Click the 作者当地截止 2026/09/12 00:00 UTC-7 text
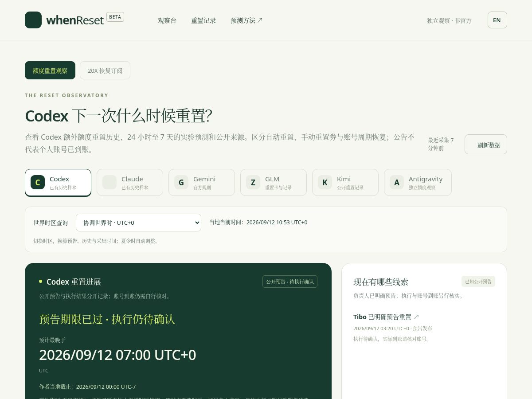This screenshot has width=532, height=399. (x=87, y=387)
